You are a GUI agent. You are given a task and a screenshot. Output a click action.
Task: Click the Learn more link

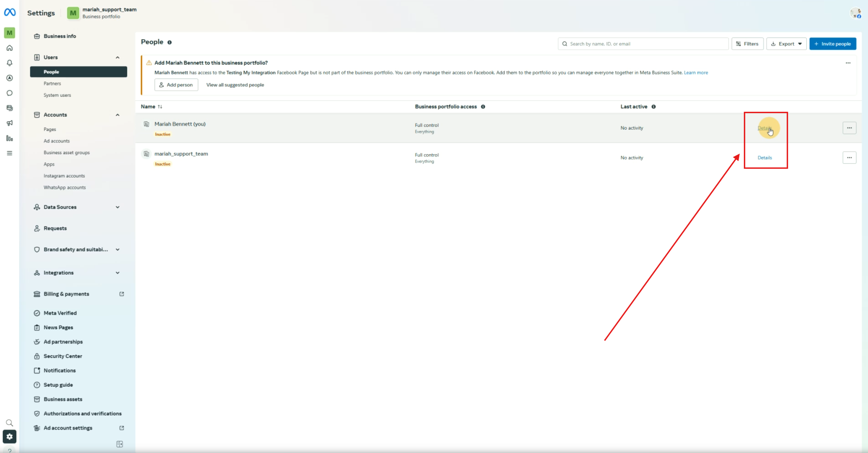coord(696,72)
